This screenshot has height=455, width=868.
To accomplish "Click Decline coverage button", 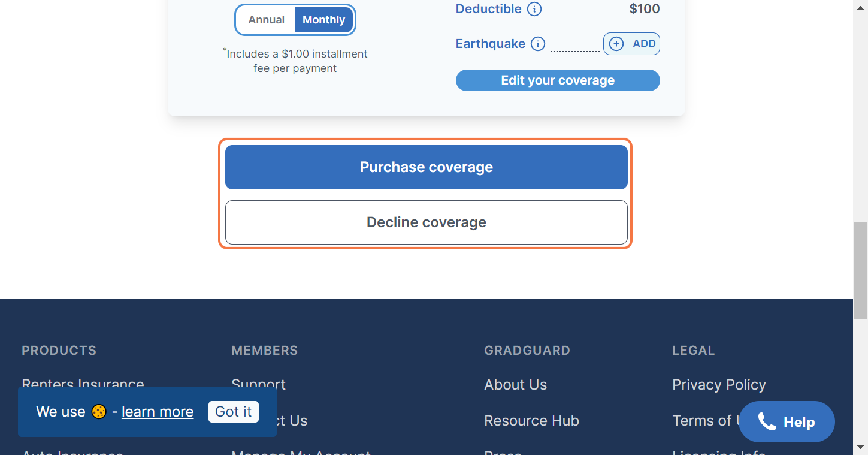I will click(x=427, y=222).
